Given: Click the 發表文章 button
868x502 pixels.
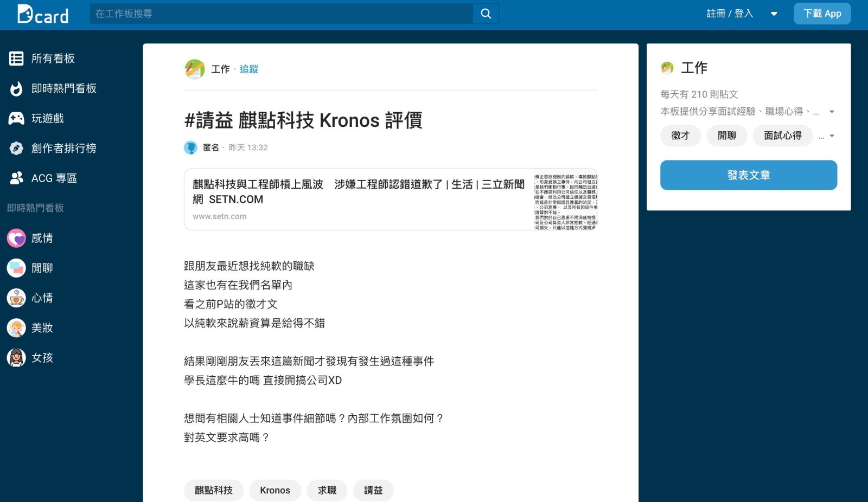Looking at the screenshot, I should 749,175.
